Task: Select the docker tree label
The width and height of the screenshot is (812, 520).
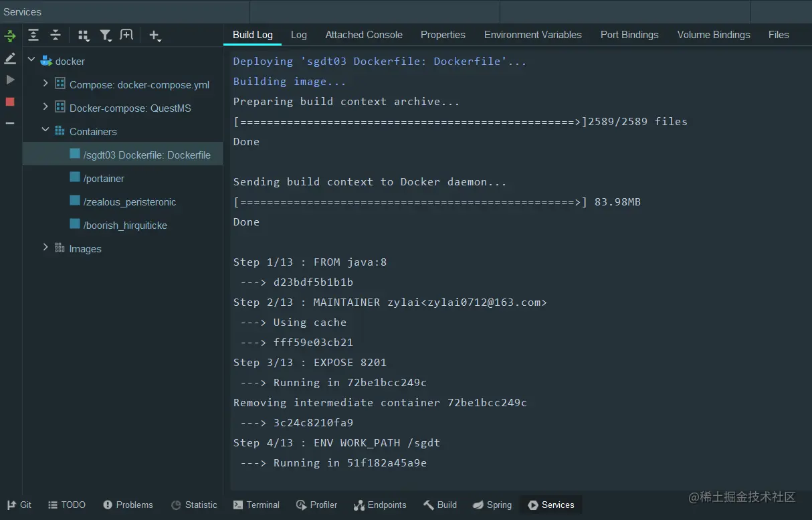Action: click(70, 62)
